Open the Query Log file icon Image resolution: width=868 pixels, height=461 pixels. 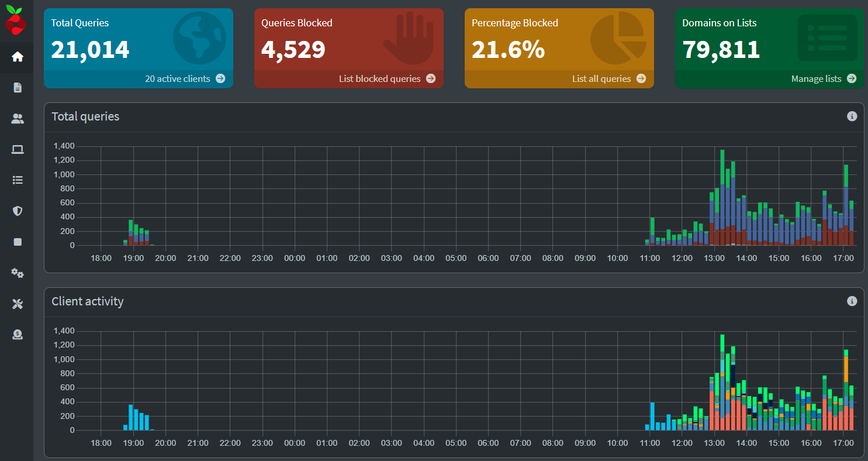tap(18, 88)
